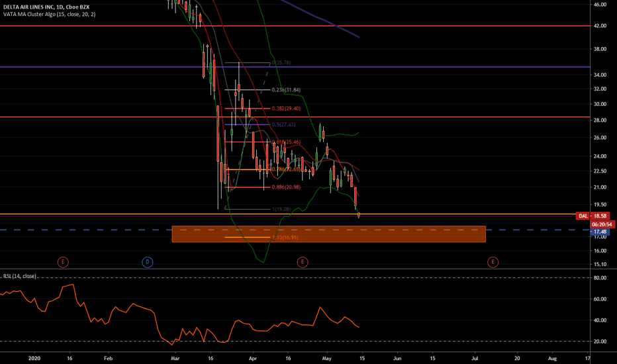This screenshot has height=364, width=617.
Task: Select the VATA MA Cluster Algo indicator legend
Action: [49, 14]
